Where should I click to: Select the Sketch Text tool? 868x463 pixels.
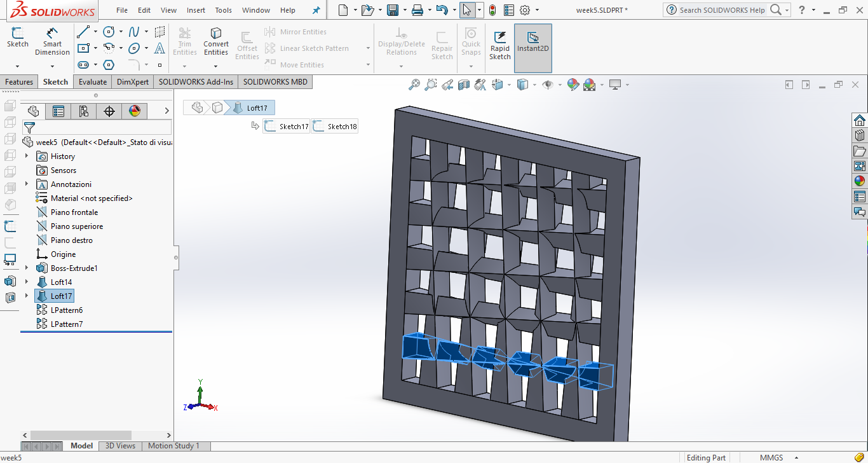[159, 48]
